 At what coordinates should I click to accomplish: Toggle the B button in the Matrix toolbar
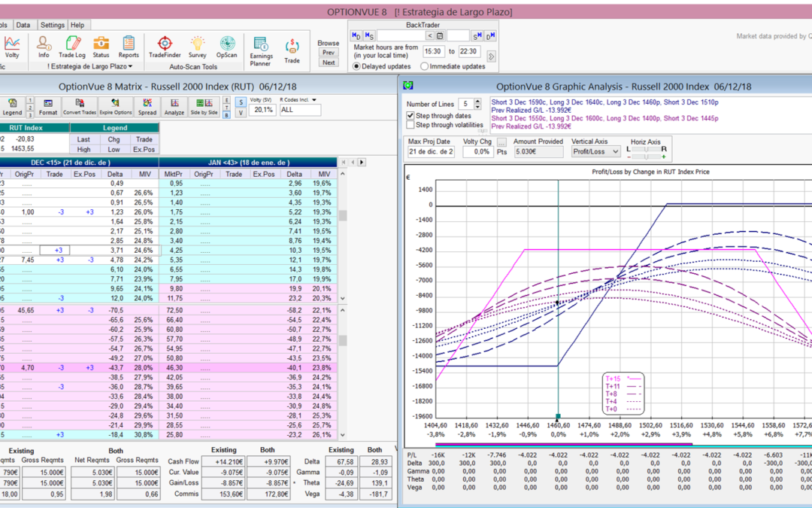click(227, 114)
